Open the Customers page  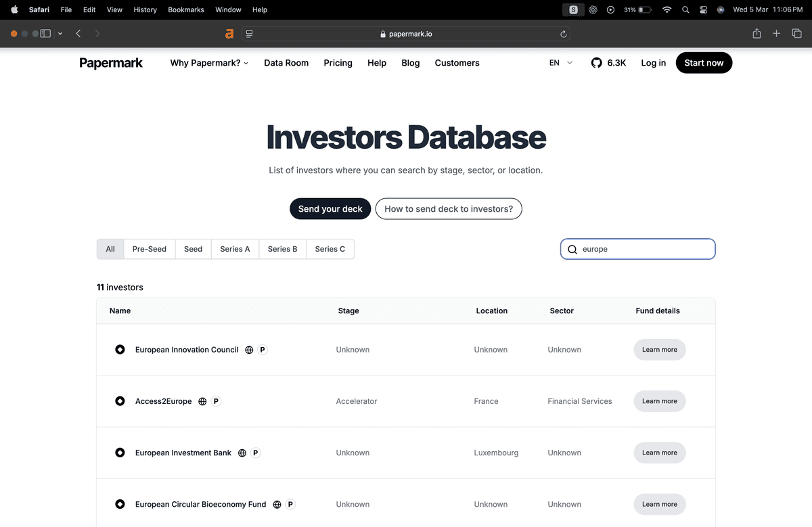pyautogui.click(x=457, y=63)
